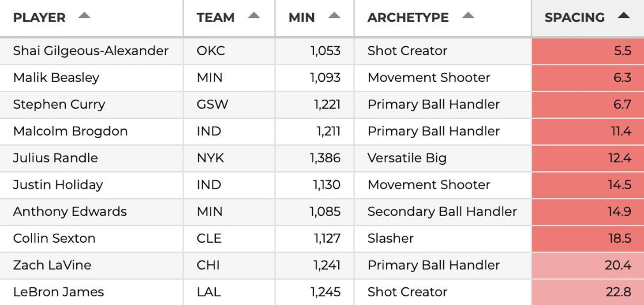Select Malik Beasley's MIN team cell
The height and width of the screenshot is (305, 644).
click(x=229, y=78)
